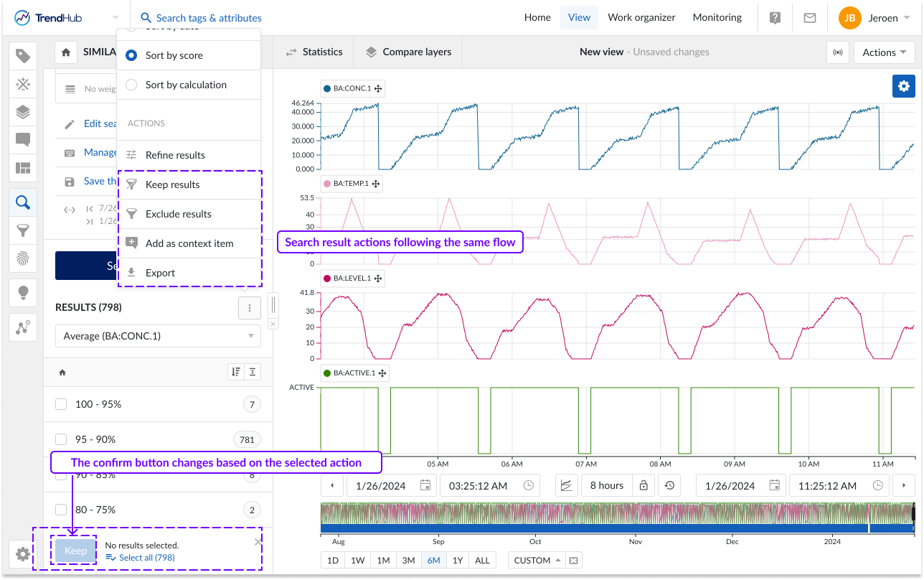924x580 pixels.
Task: Check the 80 - 75% results checkbox
Action: [x=62, y=510]
